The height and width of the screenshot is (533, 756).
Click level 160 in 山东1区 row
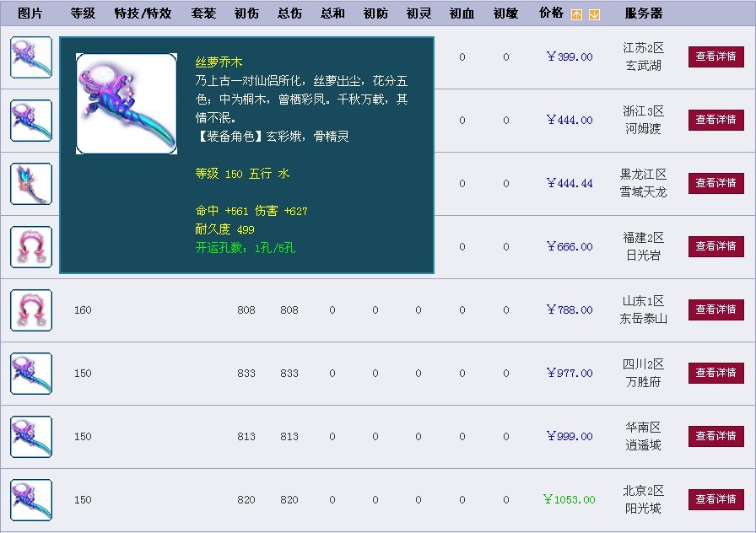pyautogui.click(x=83, y=310)
